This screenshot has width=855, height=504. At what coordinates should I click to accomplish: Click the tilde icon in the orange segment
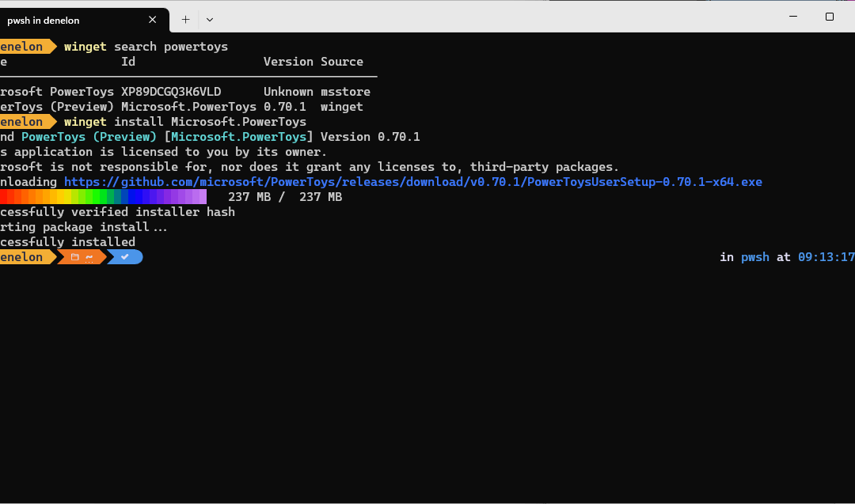coord(88,256)
